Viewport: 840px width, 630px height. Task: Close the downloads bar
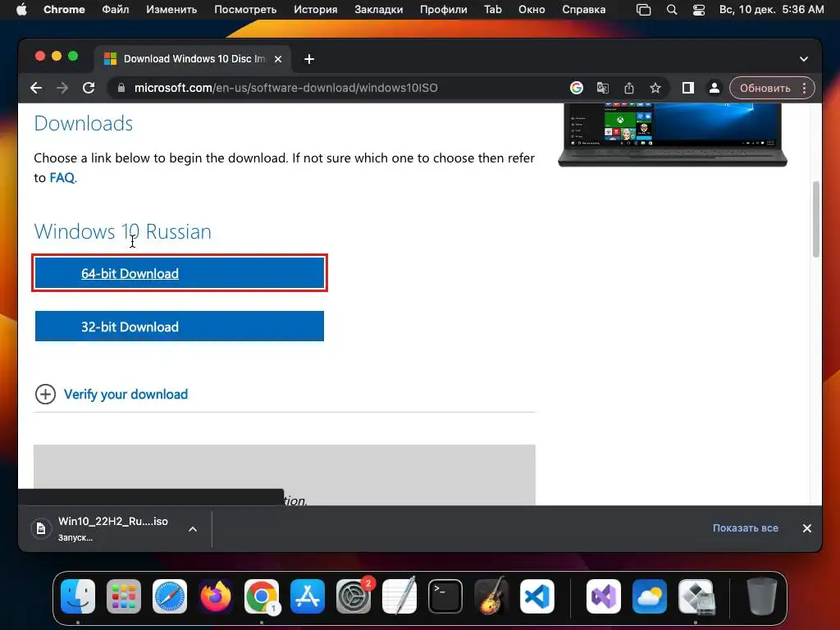[807, 528]
